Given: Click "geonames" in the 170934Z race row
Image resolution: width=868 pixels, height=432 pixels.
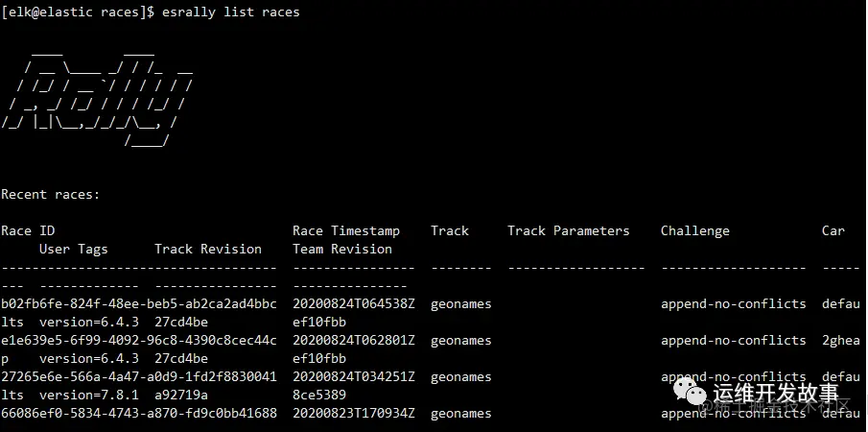Looking at the screenshot, I should pyautogui.click(x=461, y=414).
